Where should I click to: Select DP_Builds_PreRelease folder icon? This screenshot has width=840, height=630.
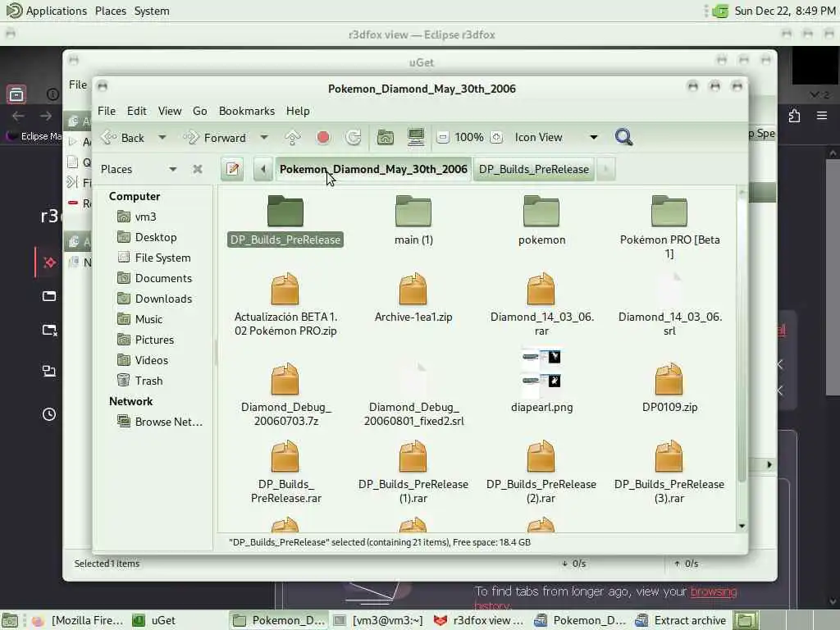(x=285, y=211)
